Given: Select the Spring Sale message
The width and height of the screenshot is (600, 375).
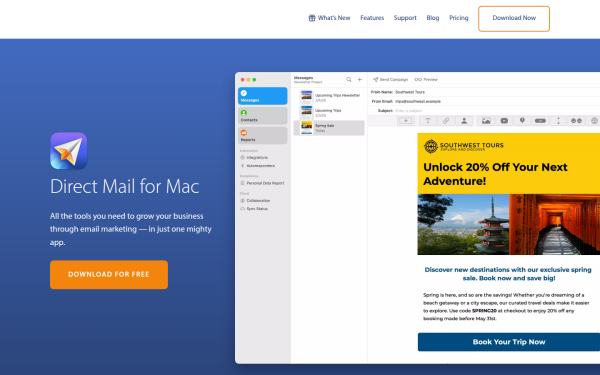Looking at the screenshot, I should click(x=329, y=128).
